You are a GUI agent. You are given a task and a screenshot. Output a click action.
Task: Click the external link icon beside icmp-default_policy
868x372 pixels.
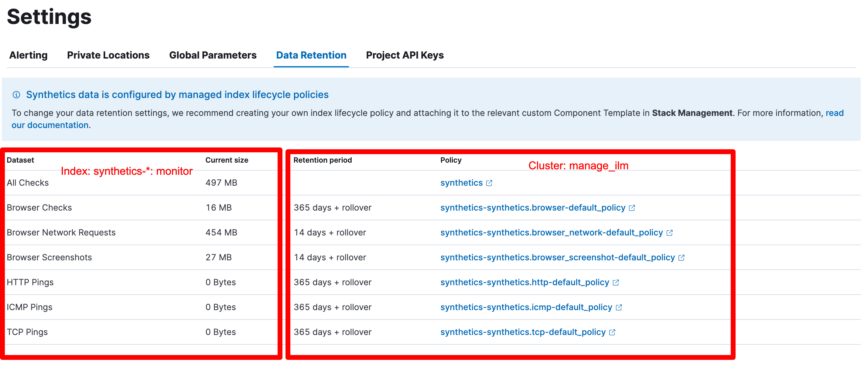tap(619, 307)
